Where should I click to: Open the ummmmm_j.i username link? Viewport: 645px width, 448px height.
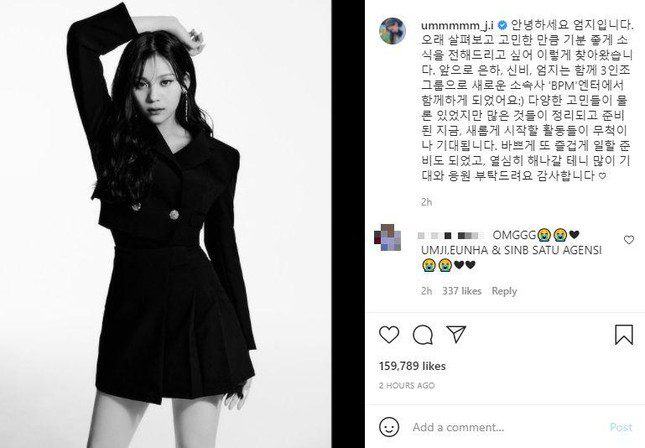pyautogui.click(x=457, y=26)
